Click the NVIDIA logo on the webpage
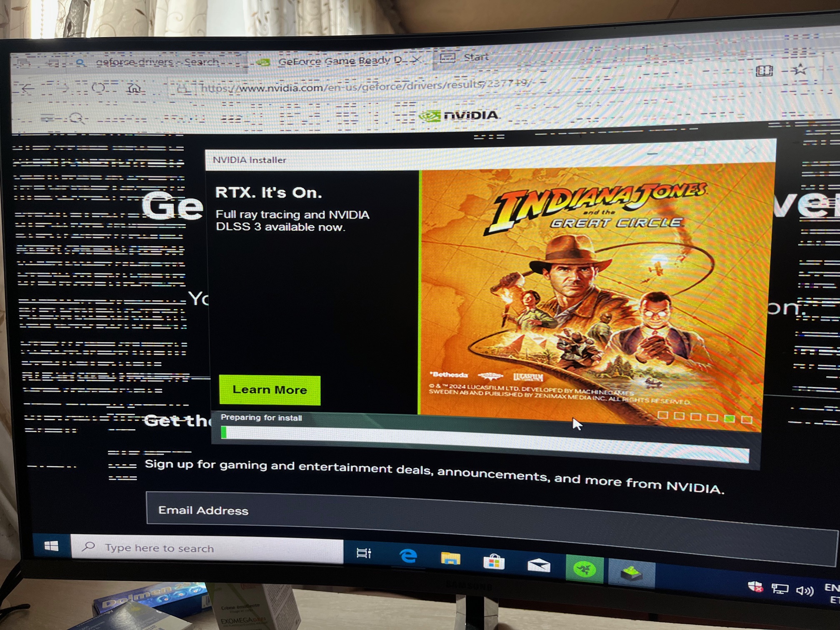Image resolution: width=840 pixels, height=630 pixels. (x=460, y=115)
